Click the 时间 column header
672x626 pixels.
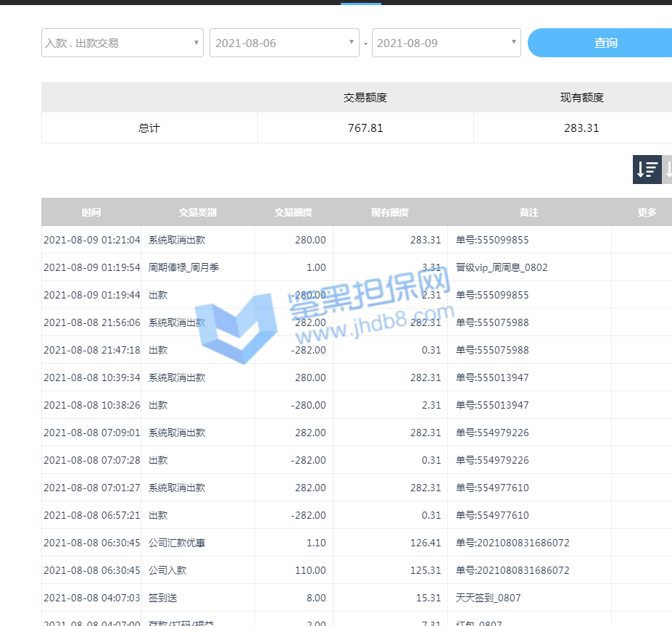pyautogui.click(x=91, y=212)
